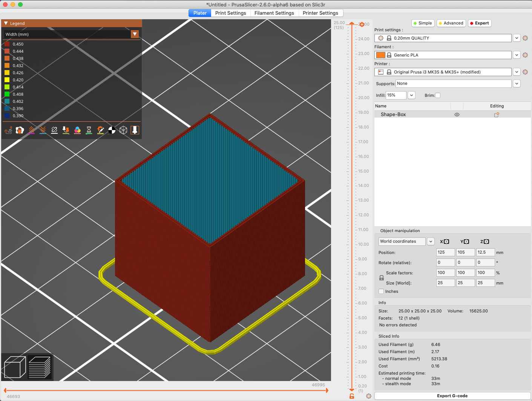Toggle pause prints hourglass icon
Screen dimensions: 532x401
pyautogui.click(x=89, y=130)
